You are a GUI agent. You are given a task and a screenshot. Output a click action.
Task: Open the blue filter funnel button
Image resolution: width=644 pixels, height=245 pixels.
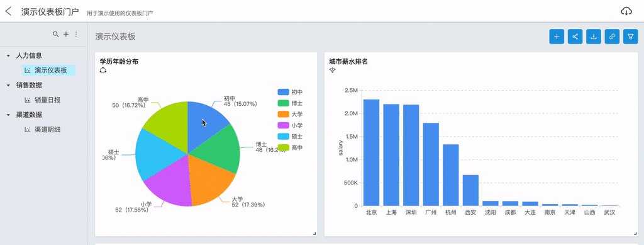630,37
